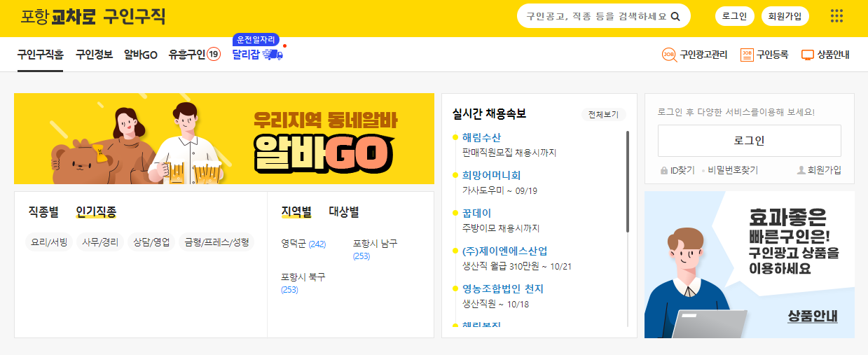
Task: Click the large 로그인 button in sidebar
Action: point(749,141)
